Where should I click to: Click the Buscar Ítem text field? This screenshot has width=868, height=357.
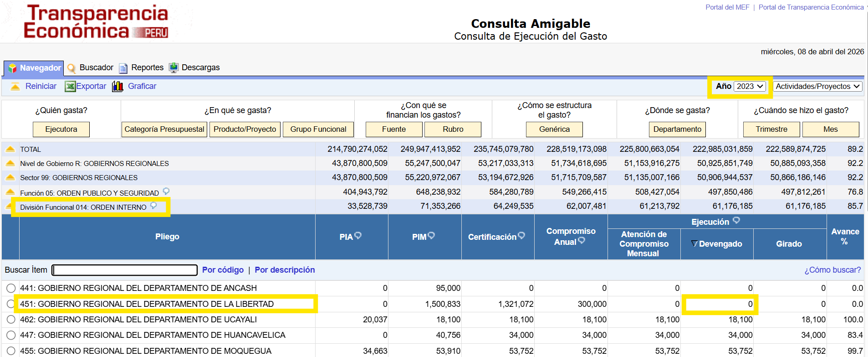coord(125,270)
